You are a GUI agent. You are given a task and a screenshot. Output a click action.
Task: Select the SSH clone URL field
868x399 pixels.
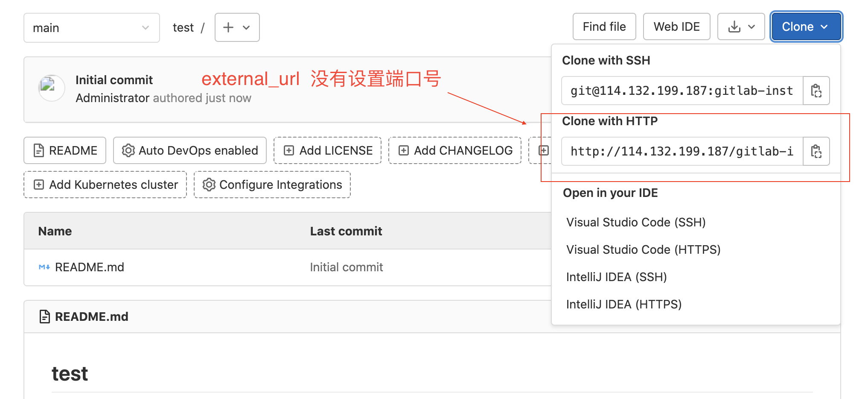(682, 91)
